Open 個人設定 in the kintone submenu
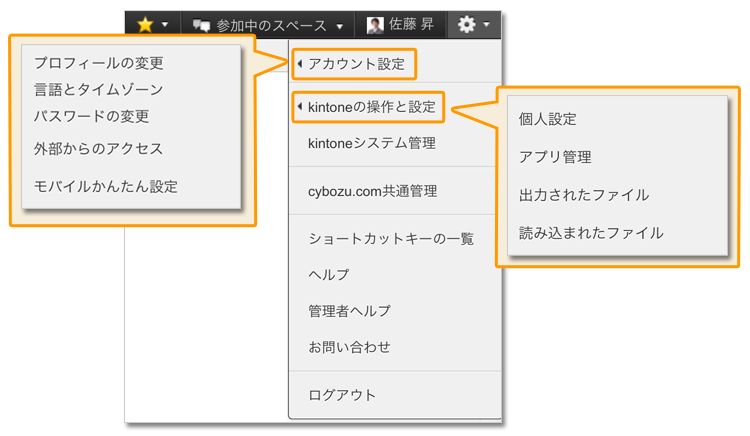Viewport: 750px width, 436px height. coord(547,119)
